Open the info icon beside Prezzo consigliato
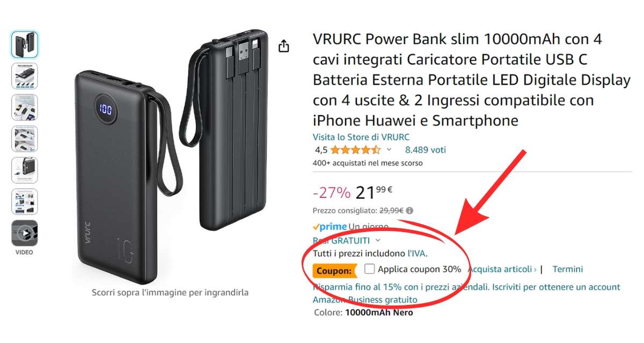This screenshot has width=644, height=343. coord(410,211)
